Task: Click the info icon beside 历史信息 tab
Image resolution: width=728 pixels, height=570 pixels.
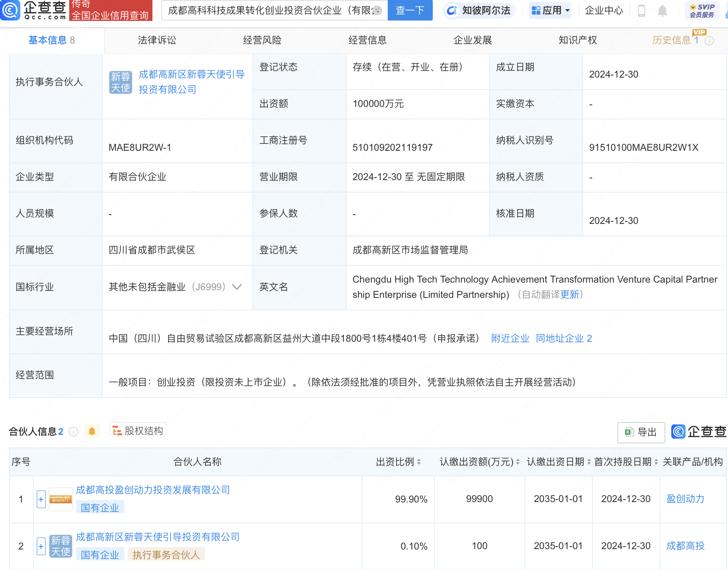Action: click(709, 41)
